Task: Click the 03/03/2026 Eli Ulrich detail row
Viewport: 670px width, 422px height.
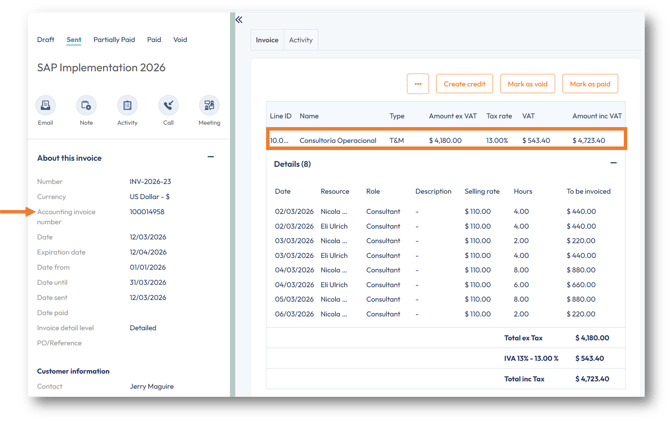Action: click(446, 255)
